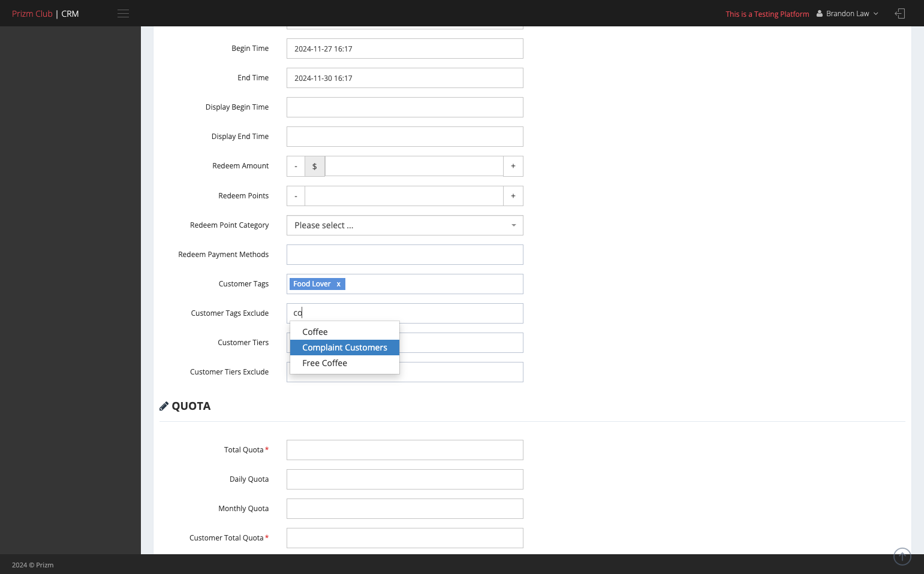Viewport: 924px width, 574px height.
Task: Click the Total Quota field
Action: point(405,450)
